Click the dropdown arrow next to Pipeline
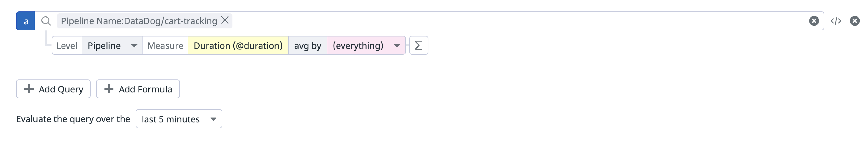 [134, 46]
